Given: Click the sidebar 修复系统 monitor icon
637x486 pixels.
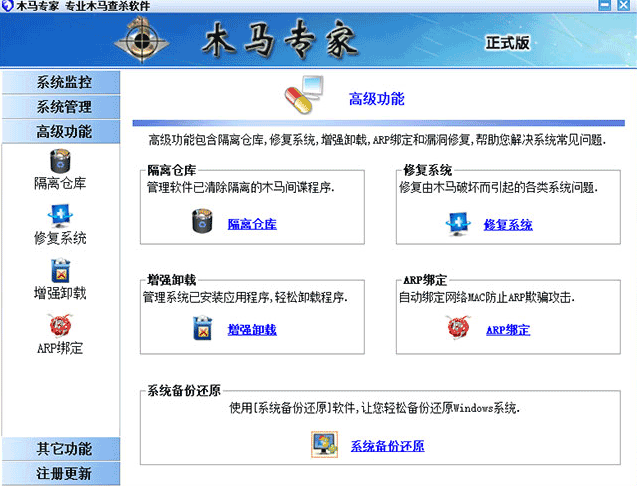Looking at the screenshot, I should pyautogui.click(x=60, y=215).
